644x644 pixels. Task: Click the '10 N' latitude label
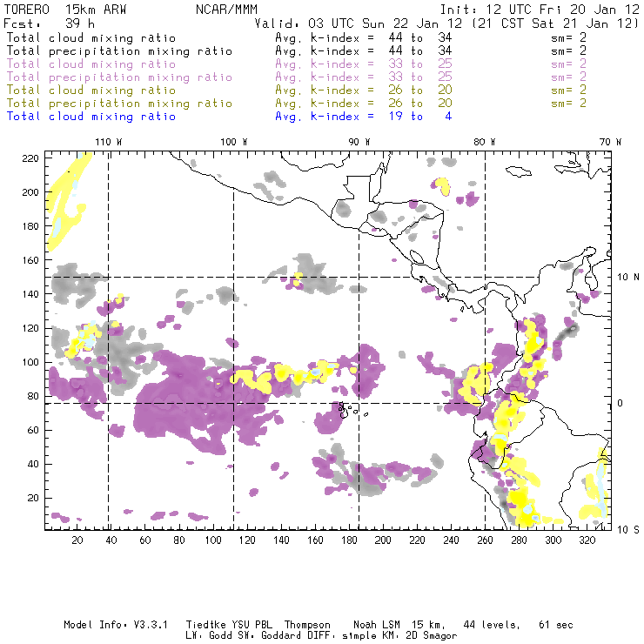tap(628, 278)
